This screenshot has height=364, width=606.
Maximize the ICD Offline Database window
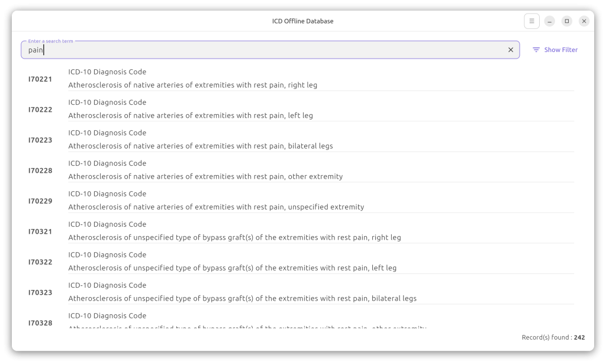(567, 21)
